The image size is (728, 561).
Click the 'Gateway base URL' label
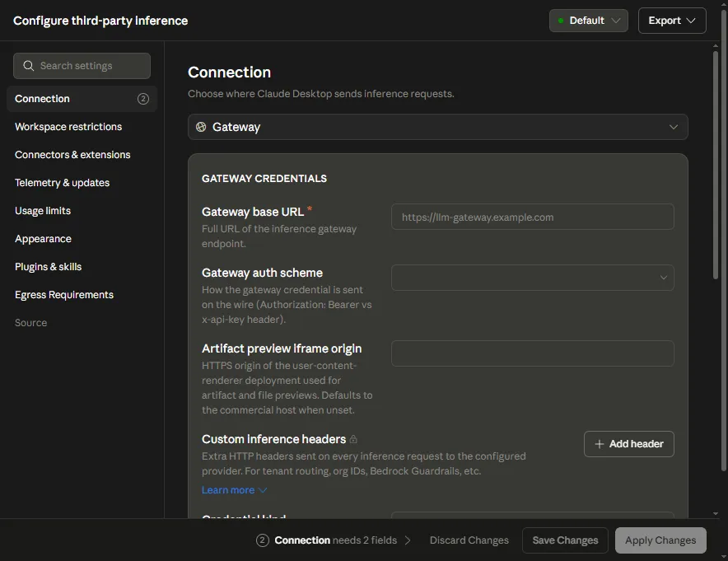click(253, 212)
